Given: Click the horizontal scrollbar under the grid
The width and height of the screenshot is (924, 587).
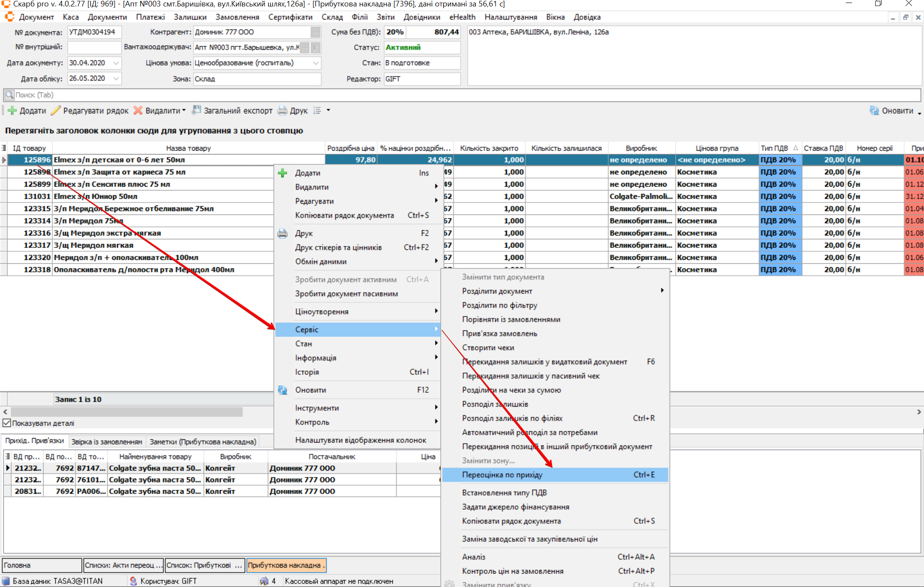Looking at the screenshot, I should pos(127,411).
